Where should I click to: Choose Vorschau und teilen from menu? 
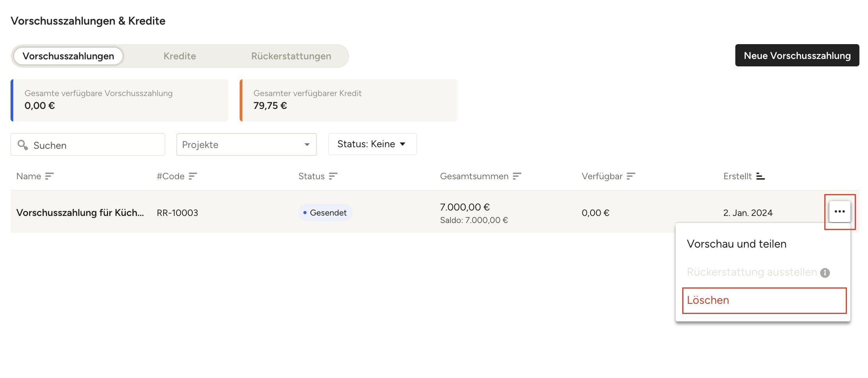tap(736, 244)
